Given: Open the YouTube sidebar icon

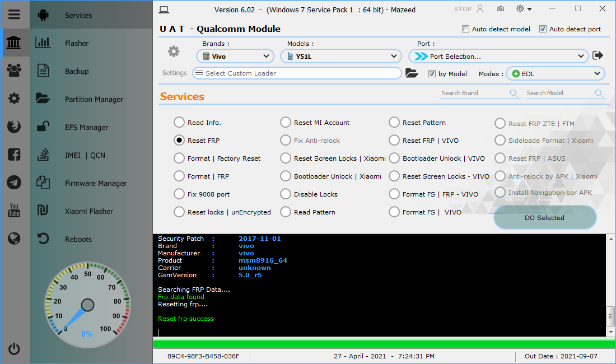Looking at the screenshot, I should click(x=14, y=210).
